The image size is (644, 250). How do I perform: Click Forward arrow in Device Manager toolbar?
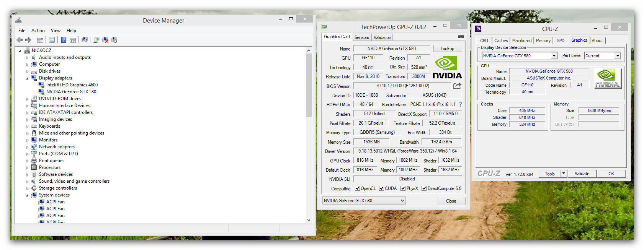pyautogui.click(x=28, y=40)
